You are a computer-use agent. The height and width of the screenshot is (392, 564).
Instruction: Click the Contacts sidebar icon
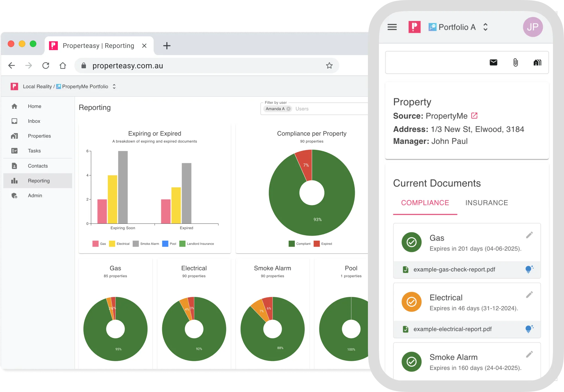tap(15, 166)
